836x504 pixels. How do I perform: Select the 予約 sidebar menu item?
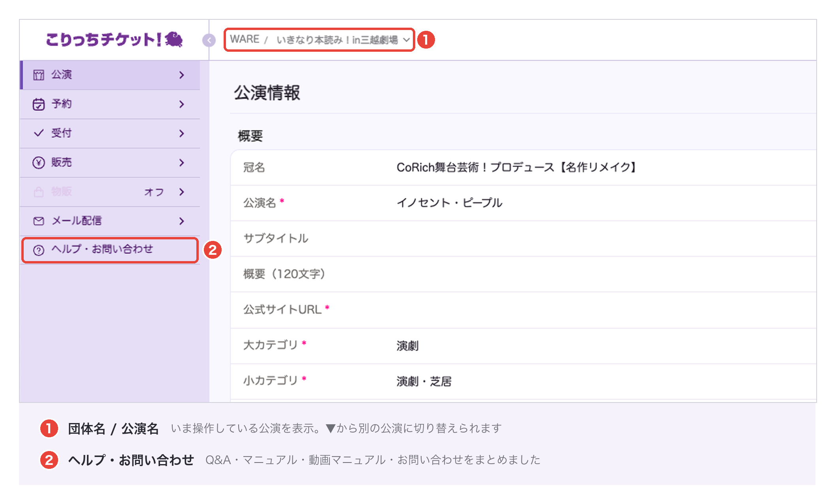110,104
